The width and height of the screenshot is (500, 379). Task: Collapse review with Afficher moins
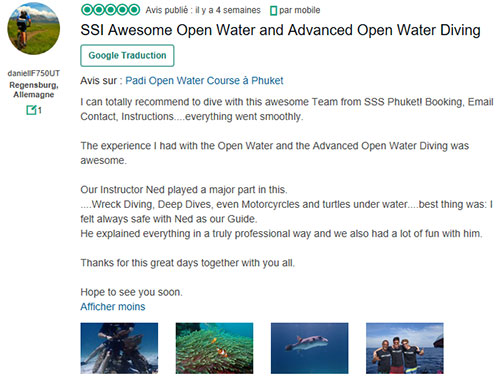(113, 307)
